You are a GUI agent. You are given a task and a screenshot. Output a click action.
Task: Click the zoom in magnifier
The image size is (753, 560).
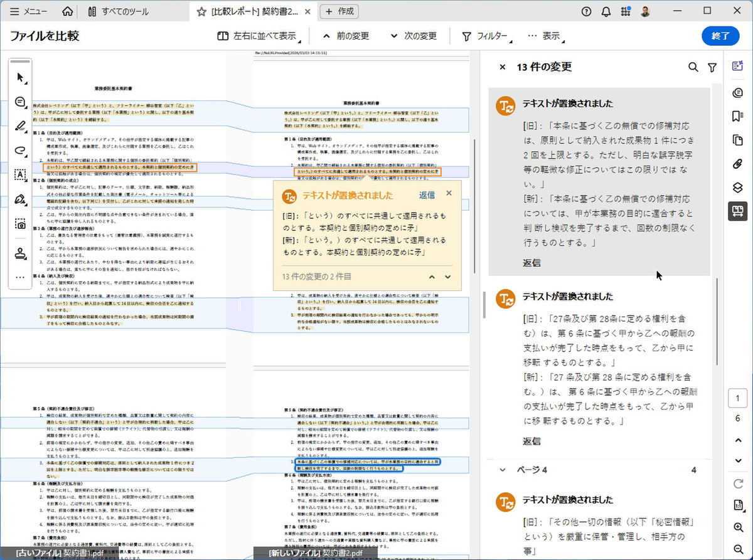pos(738,527)
